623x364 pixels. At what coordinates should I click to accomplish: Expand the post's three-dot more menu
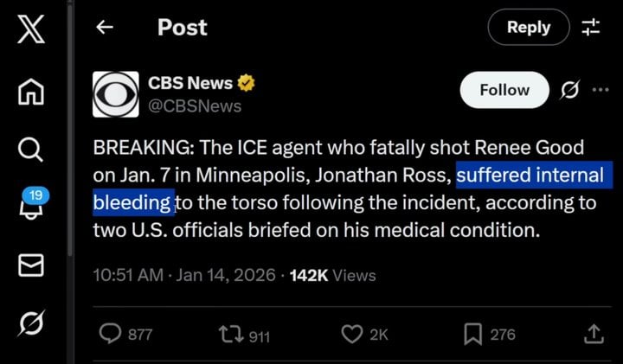(x=600, y=90)
